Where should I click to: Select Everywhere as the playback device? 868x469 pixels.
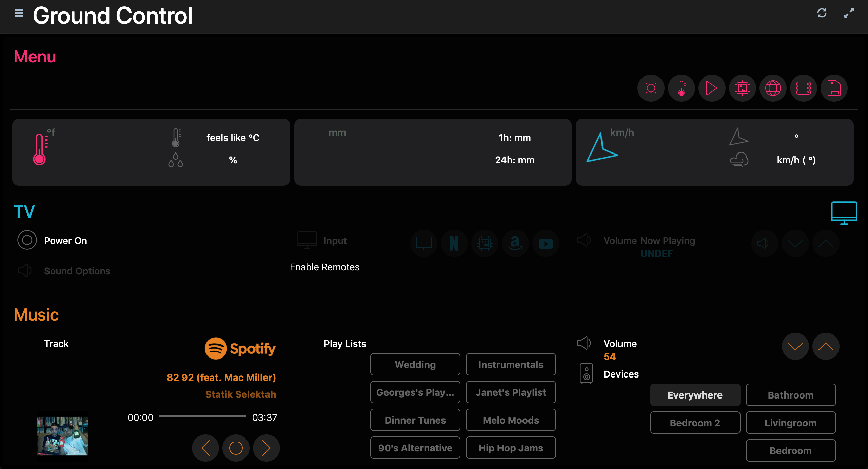click(x=695, y=395)
